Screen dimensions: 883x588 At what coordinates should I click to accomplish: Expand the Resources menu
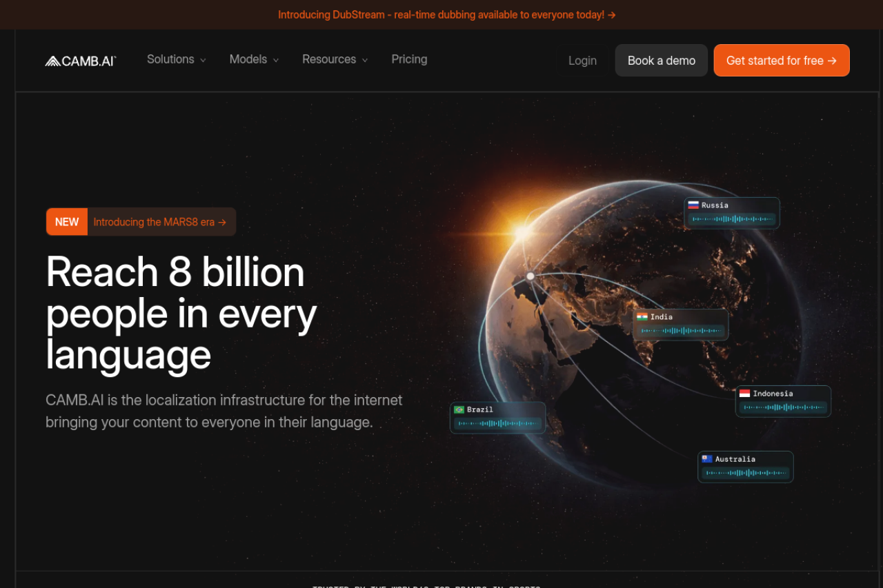point(335,59)
